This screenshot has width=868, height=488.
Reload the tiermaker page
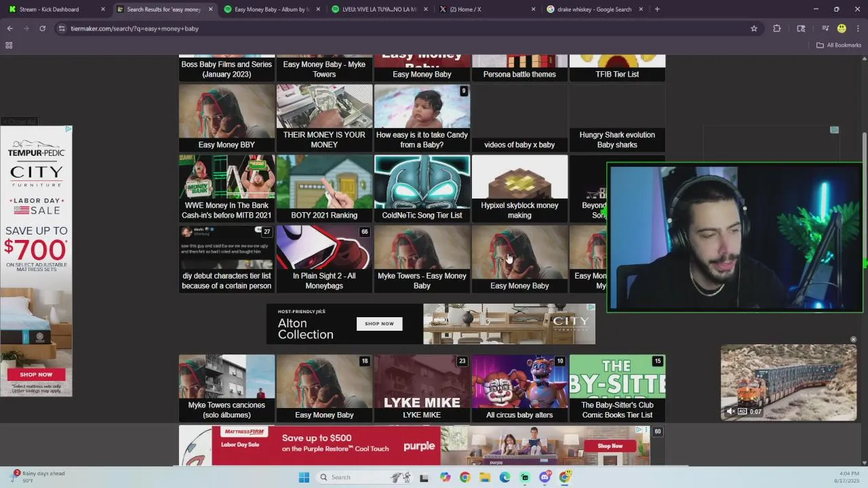42,28
